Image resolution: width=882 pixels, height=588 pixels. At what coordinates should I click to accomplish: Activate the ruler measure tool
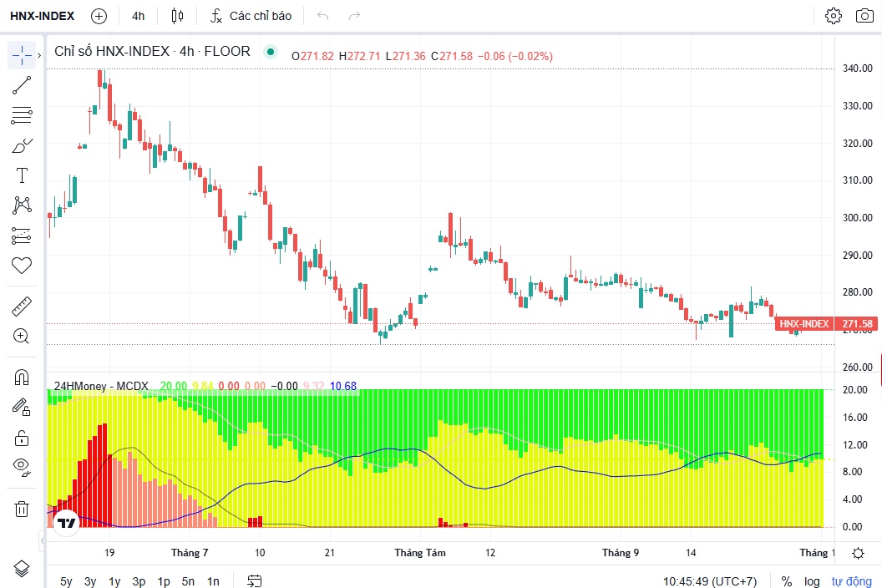coord(22,307)
